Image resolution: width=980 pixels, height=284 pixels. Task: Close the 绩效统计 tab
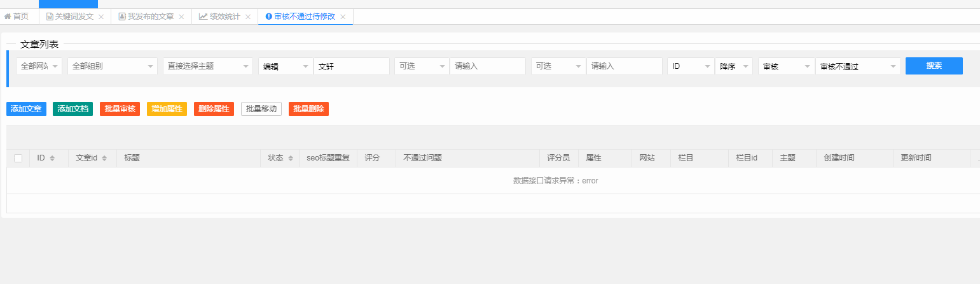point(247,17)
